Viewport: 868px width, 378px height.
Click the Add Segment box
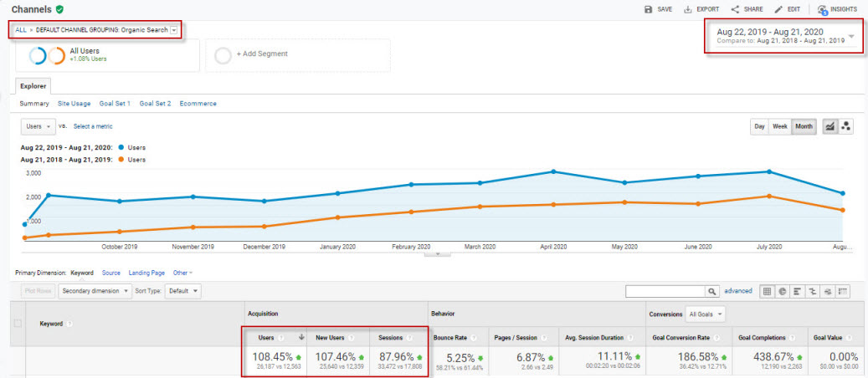pyautogui.click(x=298, y=55)
